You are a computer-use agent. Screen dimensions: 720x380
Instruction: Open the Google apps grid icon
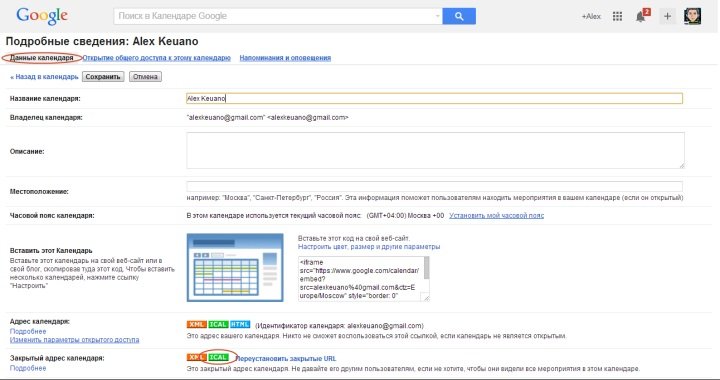click(617, 17)
